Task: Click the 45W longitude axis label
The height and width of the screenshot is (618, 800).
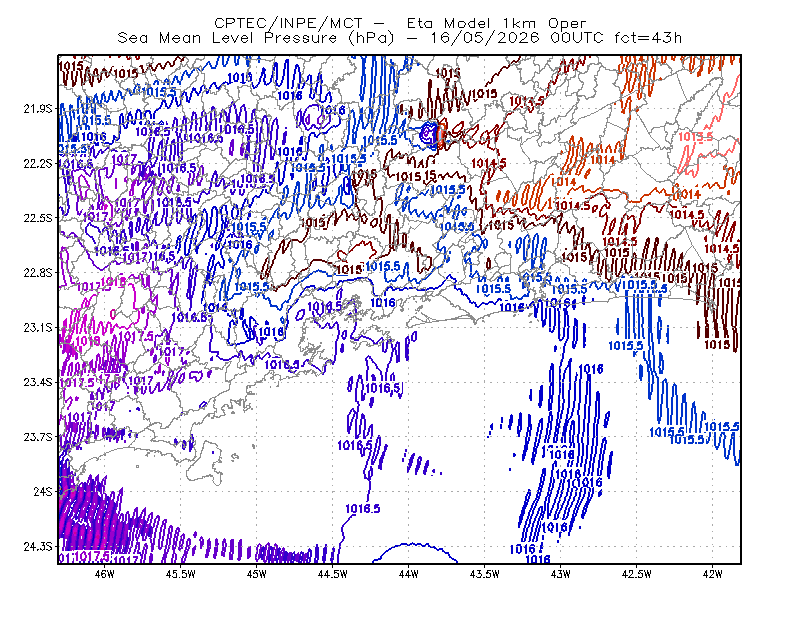Action: coord(257,574)
